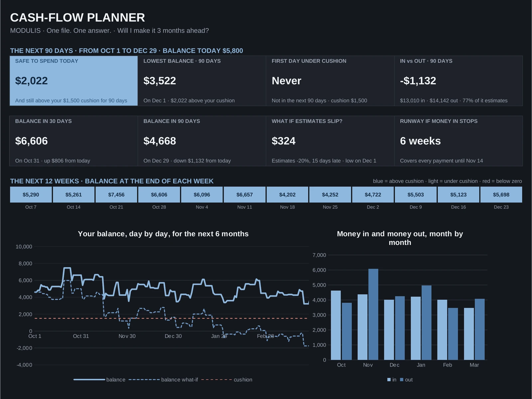Select the -$1,132 net value
Viewport: 532px width, 399px height.
pyautogui.click(x=418, y=81)
